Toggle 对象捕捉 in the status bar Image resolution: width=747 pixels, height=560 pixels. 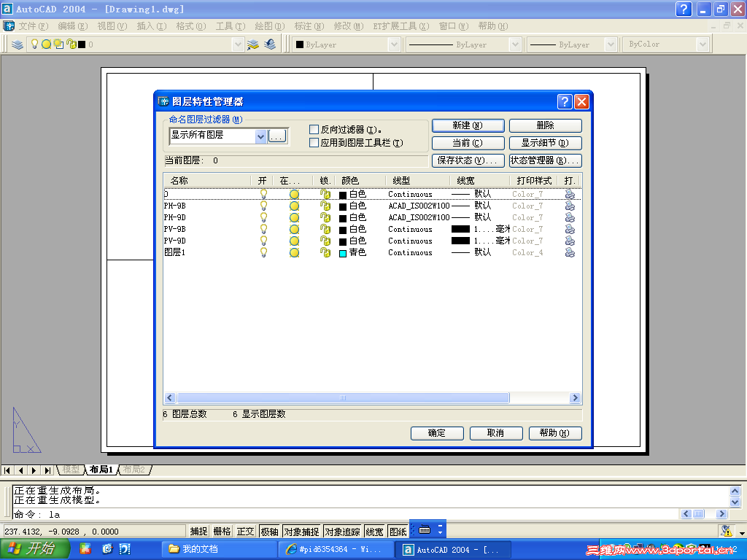[301, 532]
